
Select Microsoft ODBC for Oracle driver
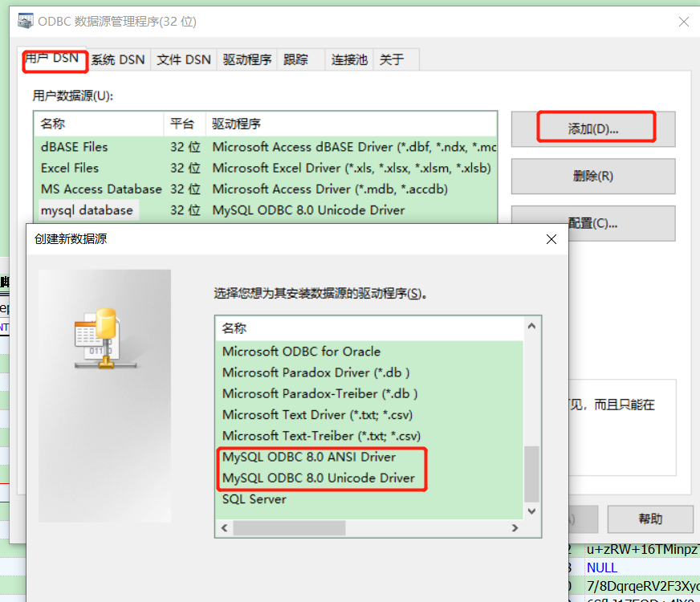[x=300, y=352]
